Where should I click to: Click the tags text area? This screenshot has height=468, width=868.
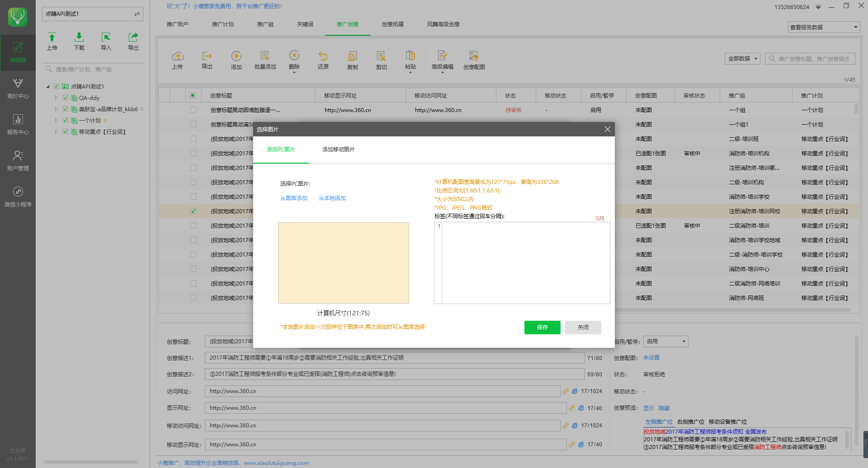point(522,263)
